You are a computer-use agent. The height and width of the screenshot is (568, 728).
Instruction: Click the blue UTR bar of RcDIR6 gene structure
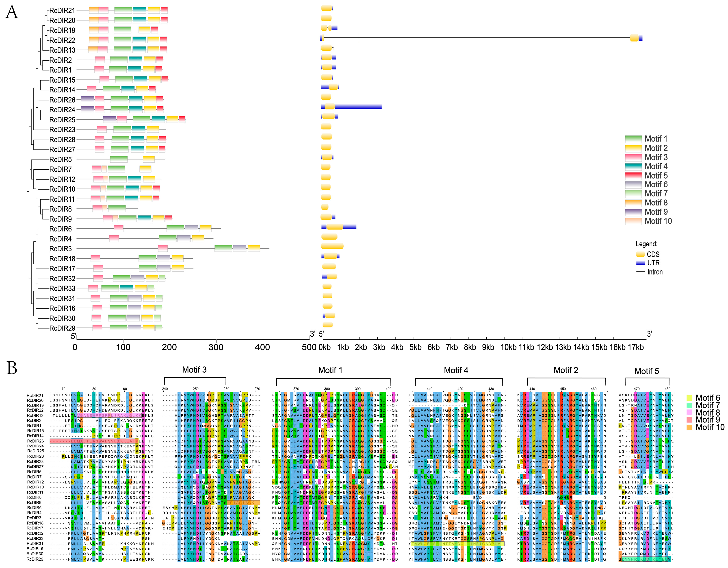(x=350, y=227)
